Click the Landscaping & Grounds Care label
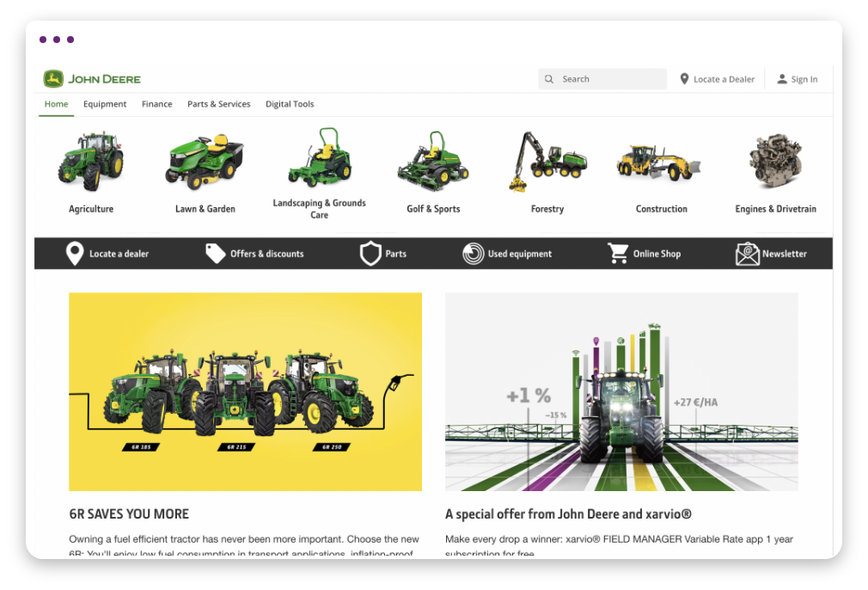The image size is (868, 590). click(x=320, y=209)
